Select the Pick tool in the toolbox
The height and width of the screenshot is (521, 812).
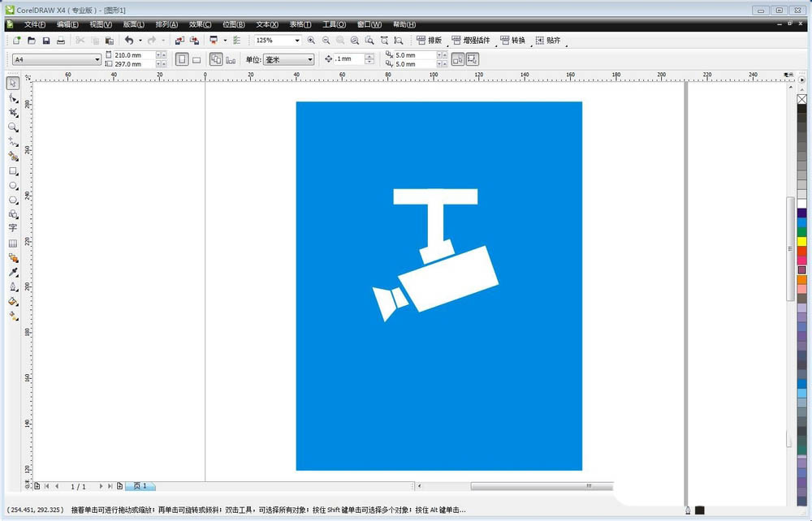tap(13, 84)
